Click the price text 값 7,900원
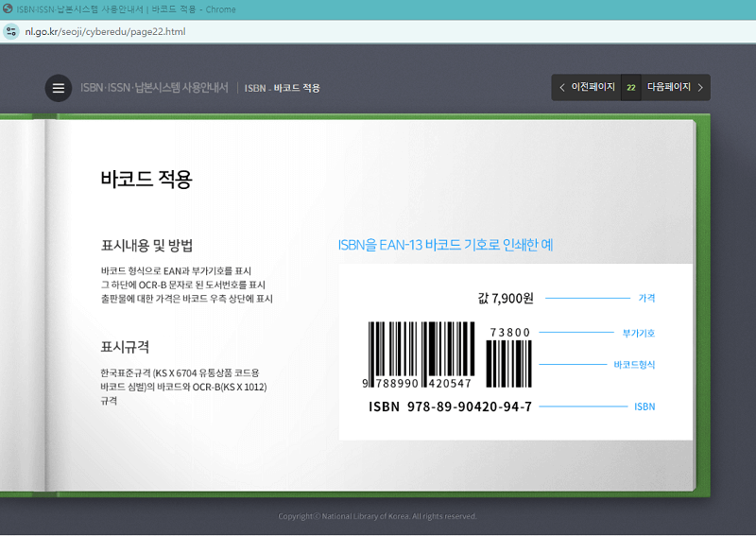Image resolution: width=756 pixels, height=536 pixels. coord(506,298)
